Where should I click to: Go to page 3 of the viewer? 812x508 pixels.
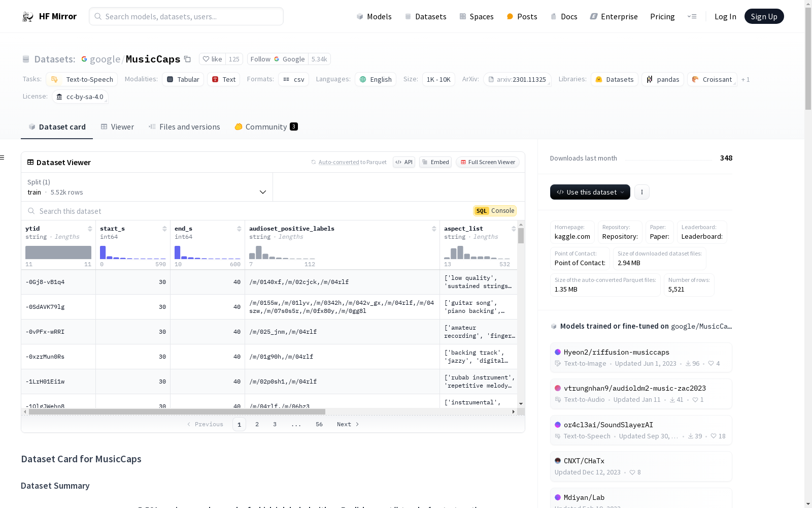(275, 424)
